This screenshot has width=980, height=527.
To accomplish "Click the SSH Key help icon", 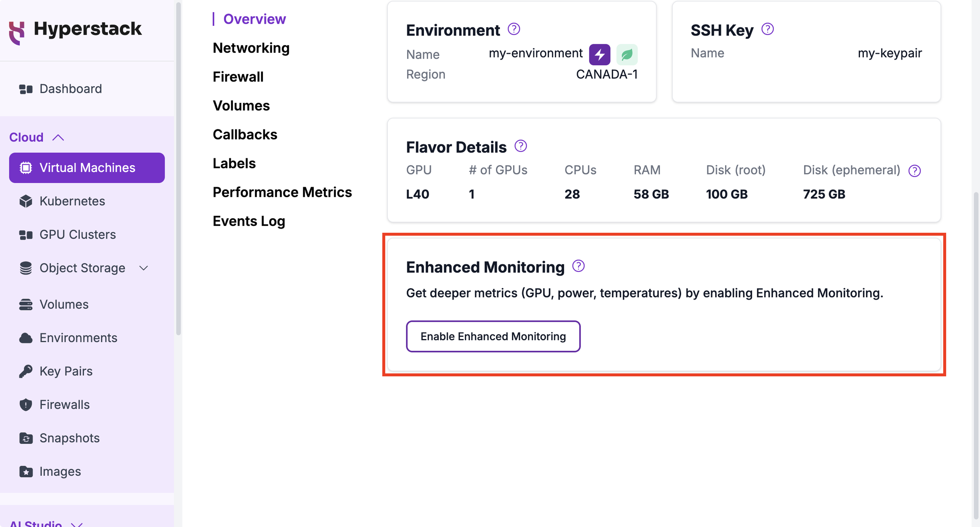I will [x=767, y=29].
